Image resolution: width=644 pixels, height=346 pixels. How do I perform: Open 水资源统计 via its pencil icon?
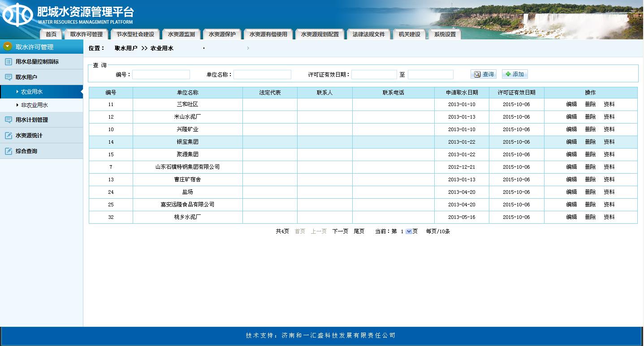point(8,135)
